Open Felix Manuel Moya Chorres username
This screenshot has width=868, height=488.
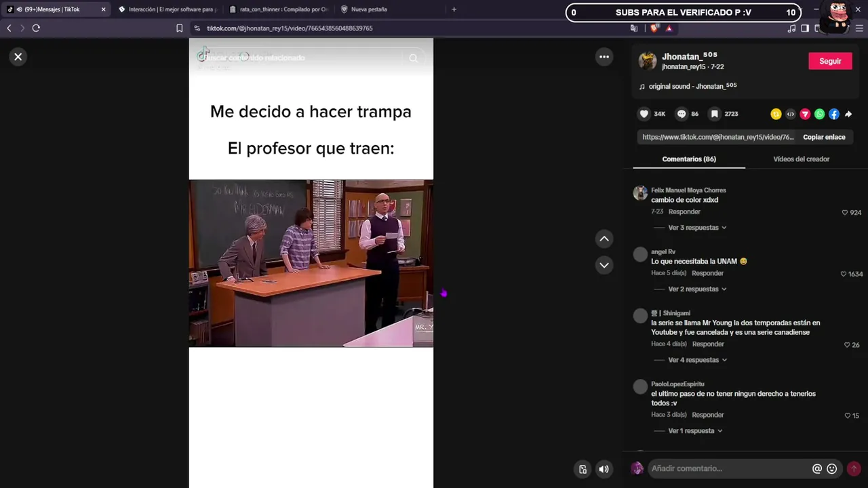pos(688,190)
